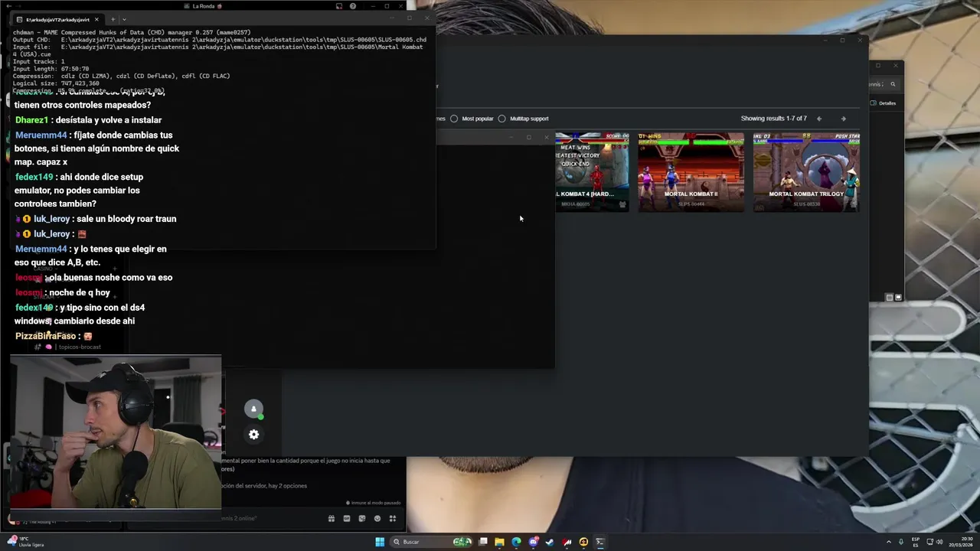
Task: Open Steam from the taskbar
Action: click(x=550, y=542)
